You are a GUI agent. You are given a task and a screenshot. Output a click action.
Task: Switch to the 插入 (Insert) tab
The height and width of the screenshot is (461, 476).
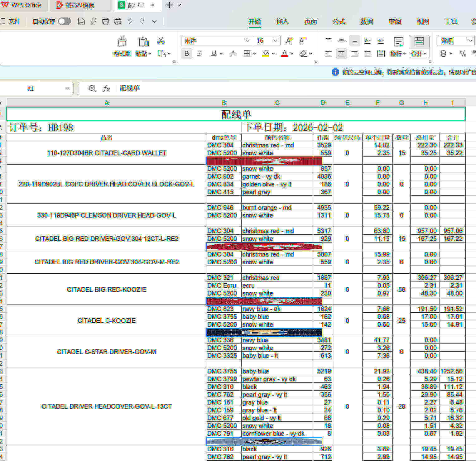[x=282, y=22]
